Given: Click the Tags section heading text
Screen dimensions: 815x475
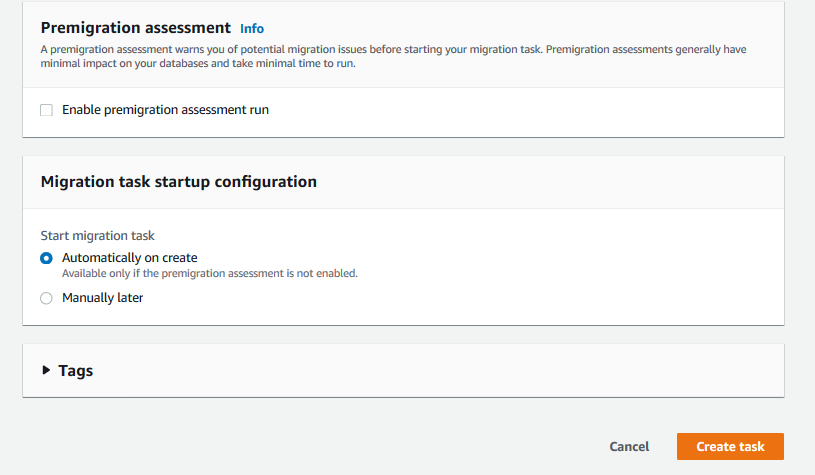Looking at the screenshot, I should (x=76, y=371).
